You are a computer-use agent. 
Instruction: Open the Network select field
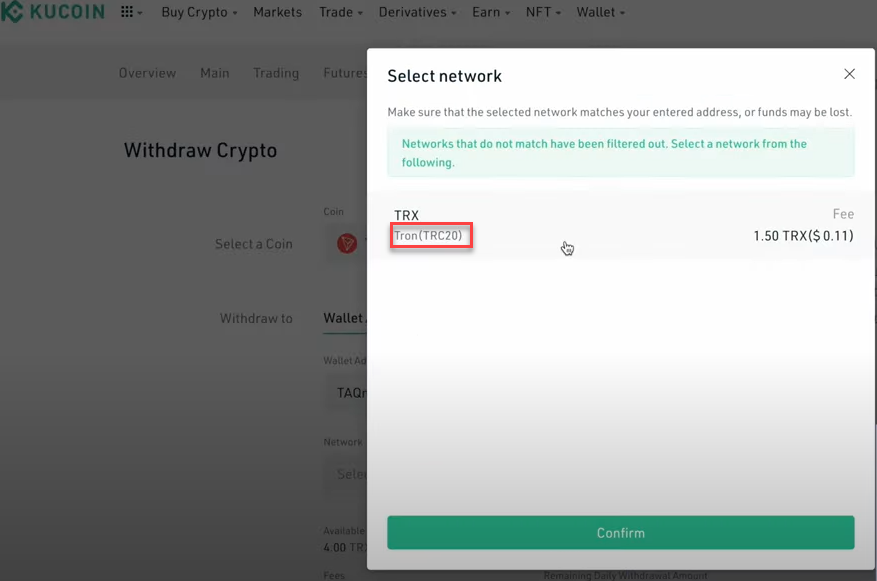tap(350, 474)
